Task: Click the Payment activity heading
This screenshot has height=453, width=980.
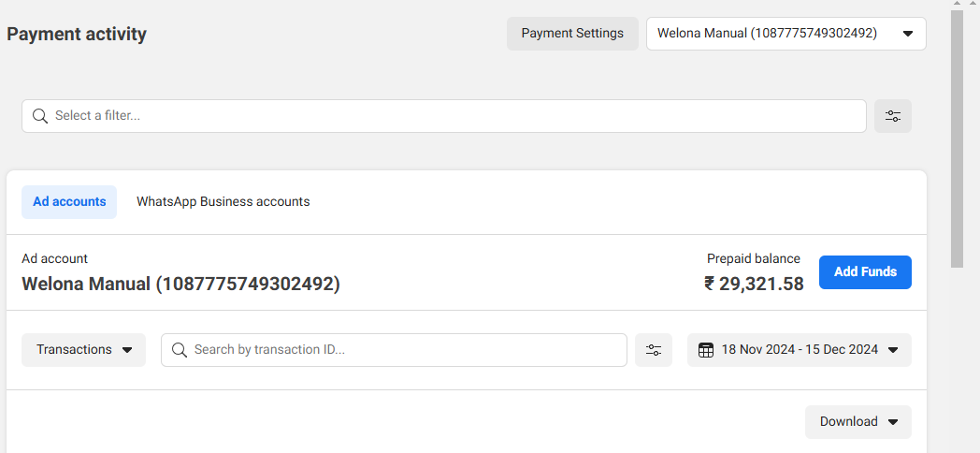Action: pos(77,34)
